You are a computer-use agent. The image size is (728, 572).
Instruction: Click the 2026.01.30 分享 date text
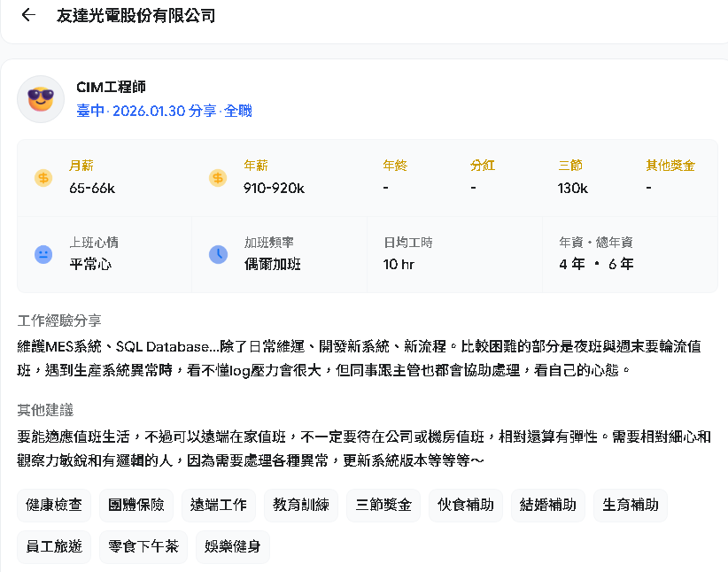165,111
